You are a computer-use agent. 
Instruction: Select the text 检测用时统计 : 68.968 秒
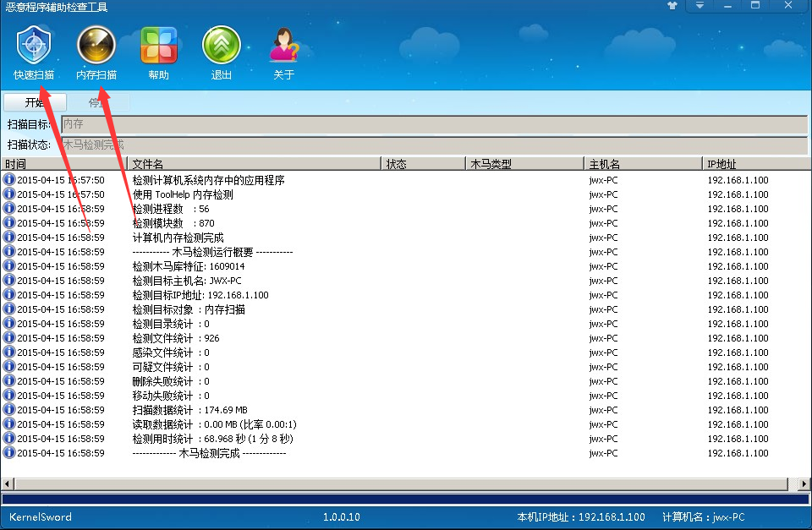click(189, 439)
